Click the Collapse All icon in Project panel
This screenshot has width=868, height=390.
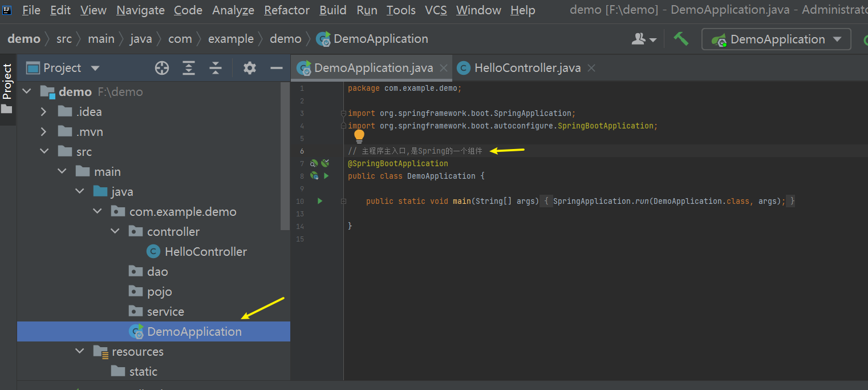[216, 68]
